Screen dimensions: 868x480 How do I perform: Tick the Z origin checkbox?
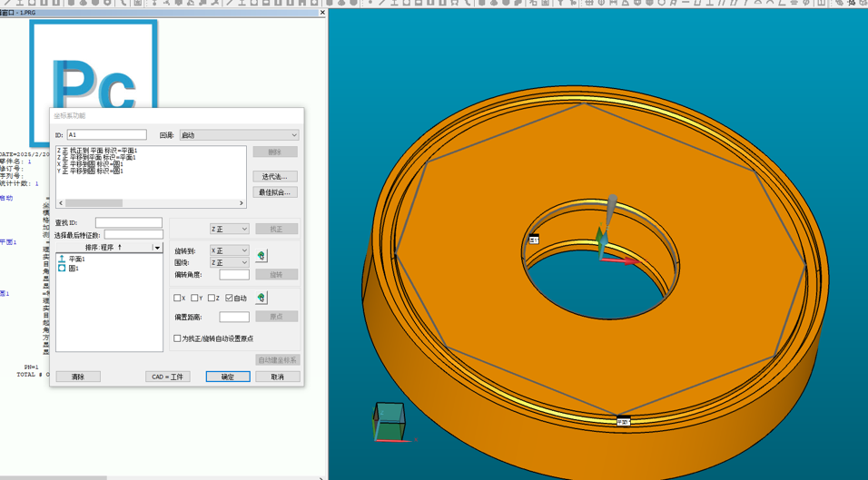pos(212,299)
